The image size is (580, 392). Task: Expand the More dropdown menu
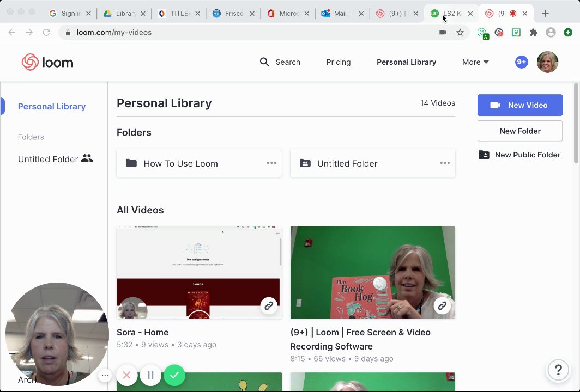[475, 62]
